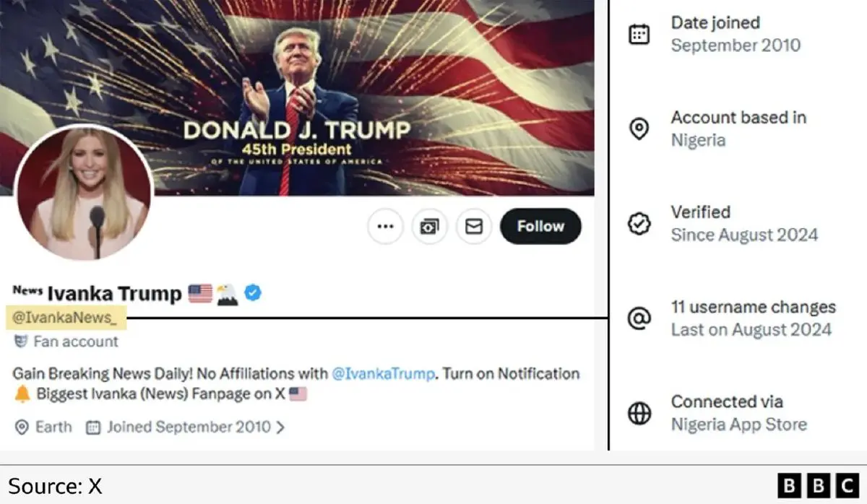Viewport: 867px width, 504px height.
Task: Click the location pin next to Account based in
Action: (x=639, y=129)
